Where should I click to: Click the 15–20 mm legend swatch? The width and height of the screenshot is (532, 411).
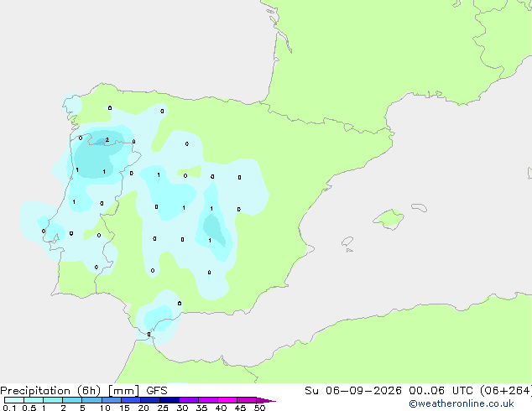(130, 400)
